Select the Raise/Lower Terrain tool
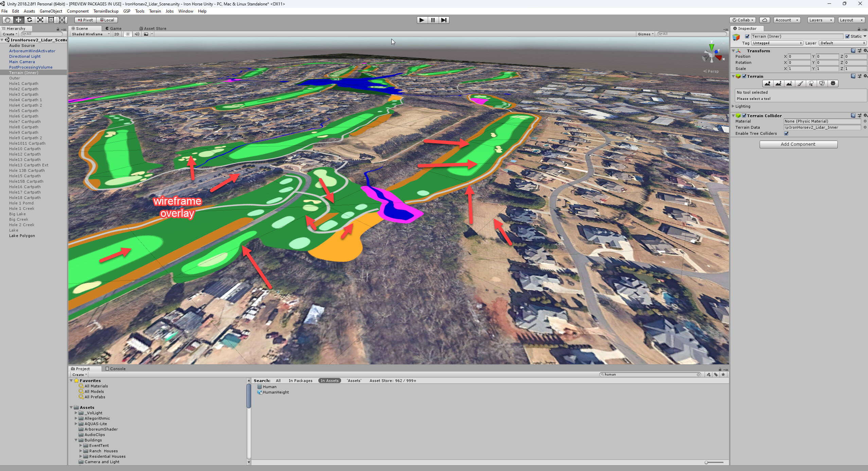The height and width of the screenshot is (471, 868). (x=768, y=84)
